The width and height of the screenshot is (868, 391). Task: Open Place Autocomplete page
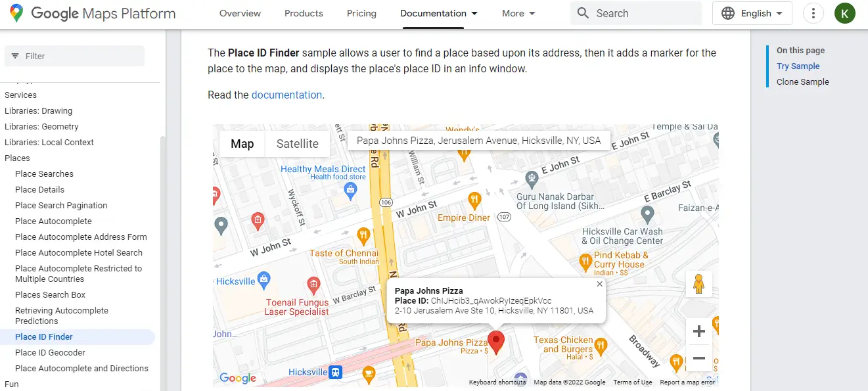click(53, 221)
